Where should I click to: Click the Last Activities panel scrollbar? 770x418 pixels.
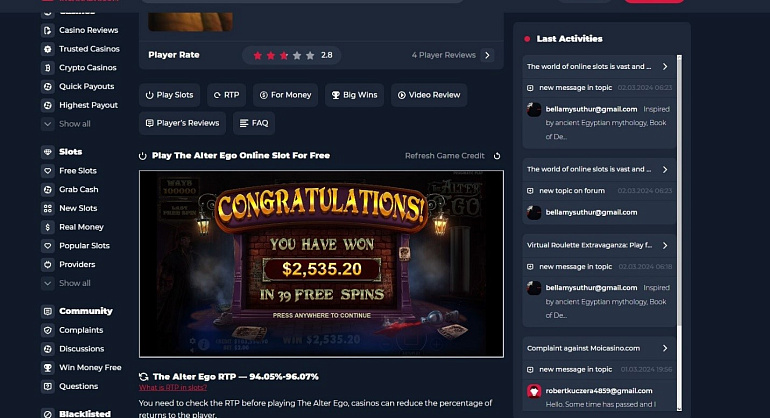(679, 232)
